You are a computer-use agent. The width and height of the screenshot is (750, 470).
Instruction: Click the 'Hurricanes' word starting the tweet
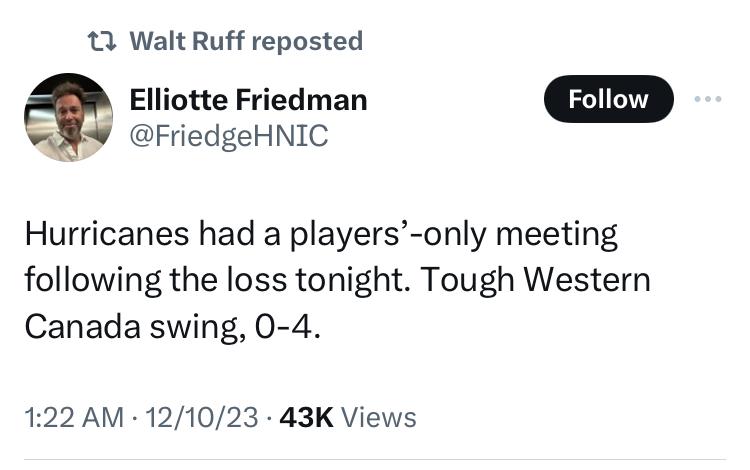coord(107,234)
